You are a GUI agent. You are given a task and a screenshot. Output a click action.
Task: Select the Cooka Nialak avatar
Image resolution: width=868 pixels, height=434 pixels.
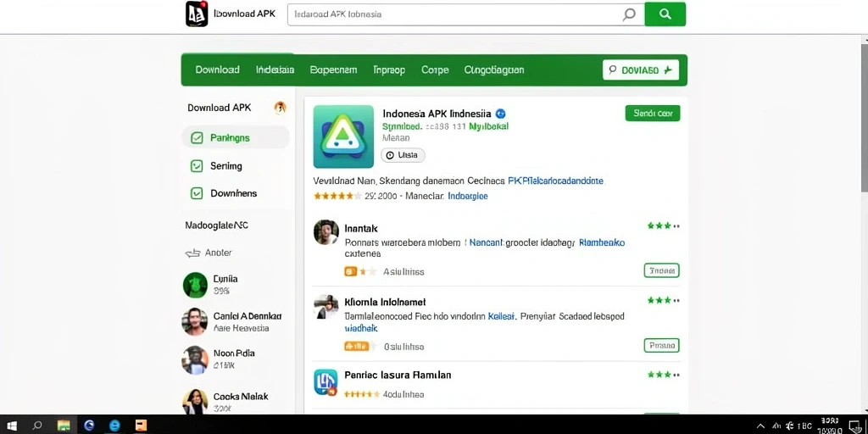click(x=195, y=401)
